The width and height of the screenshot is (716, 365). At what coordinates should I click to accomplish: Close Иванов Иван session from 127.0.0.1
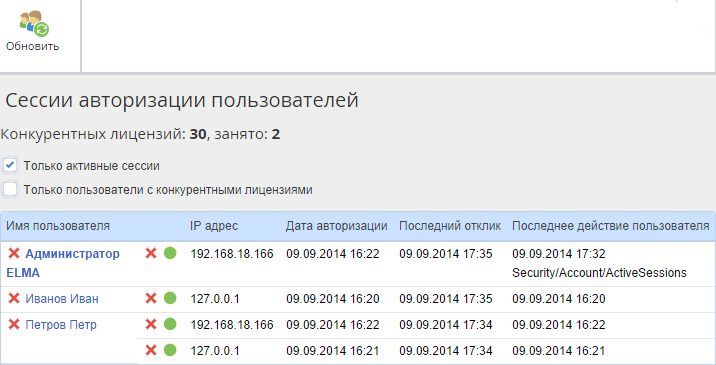(151, 298)
